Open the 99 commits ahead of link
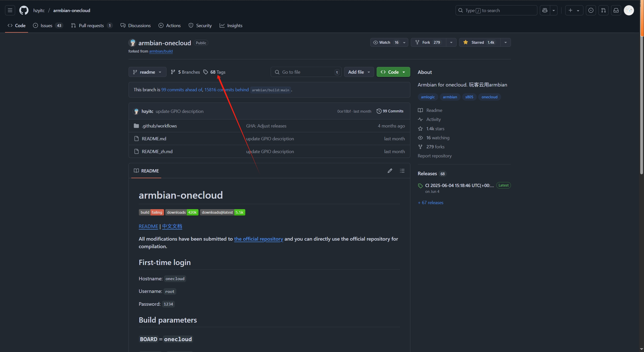Screen dimensions: 644x352 (182, 90)
